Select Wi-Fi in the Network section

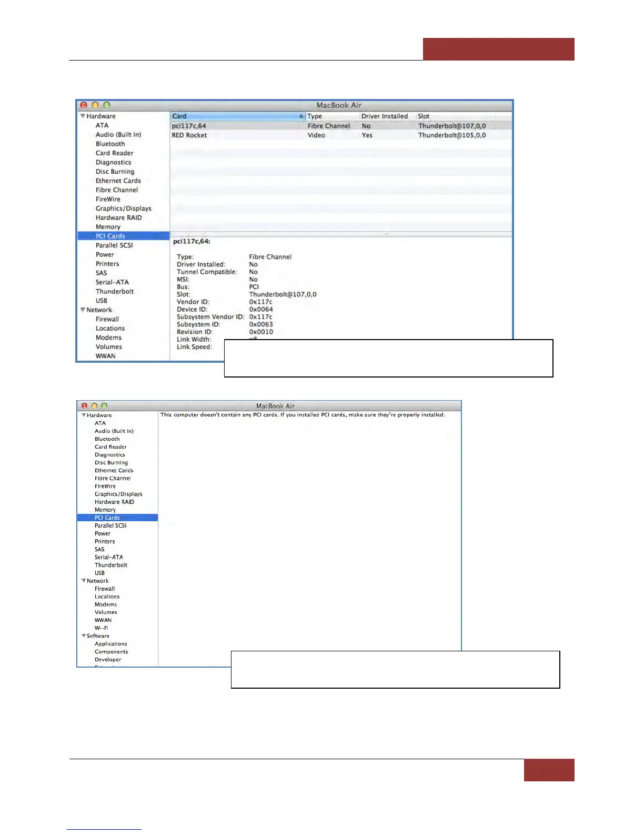point(101,628)
